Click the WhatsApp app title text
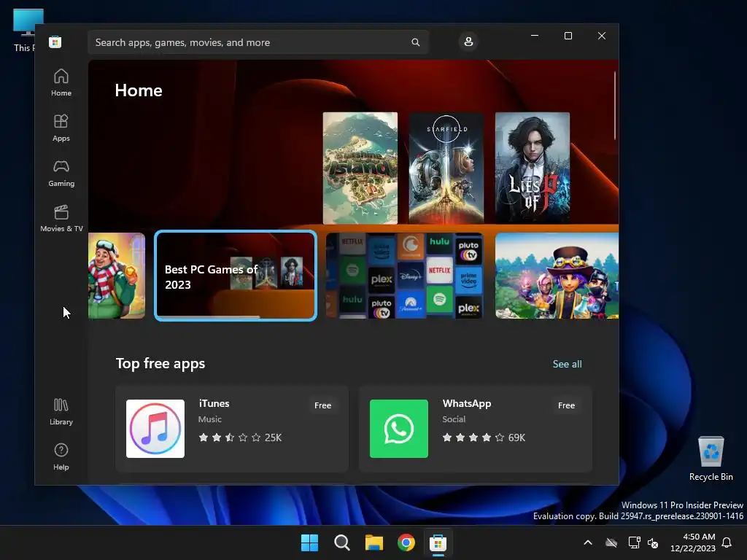This screenshot has width=747, height=560. point(466,403)
